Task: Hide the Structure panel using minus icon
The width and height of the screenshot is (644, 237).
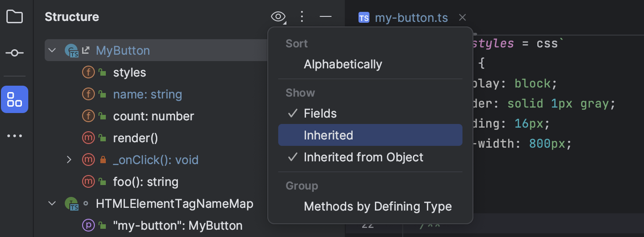Action: click(x=325, y=17)
